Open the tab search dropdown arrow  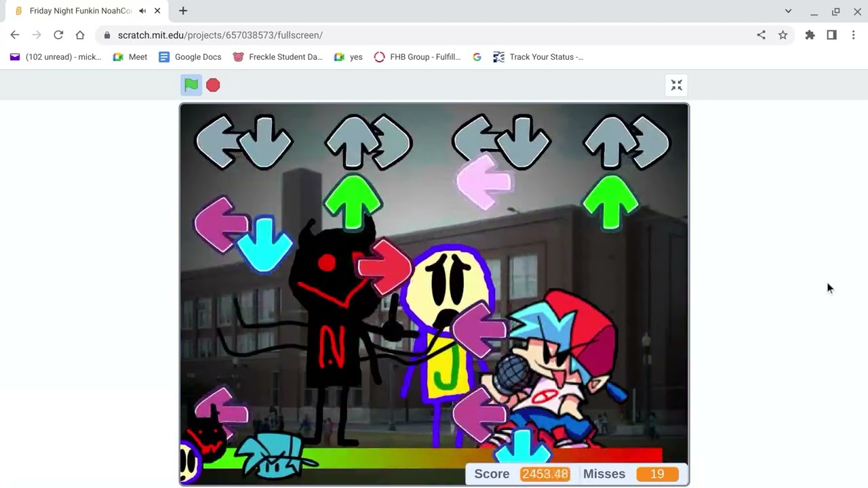point(788,11)
